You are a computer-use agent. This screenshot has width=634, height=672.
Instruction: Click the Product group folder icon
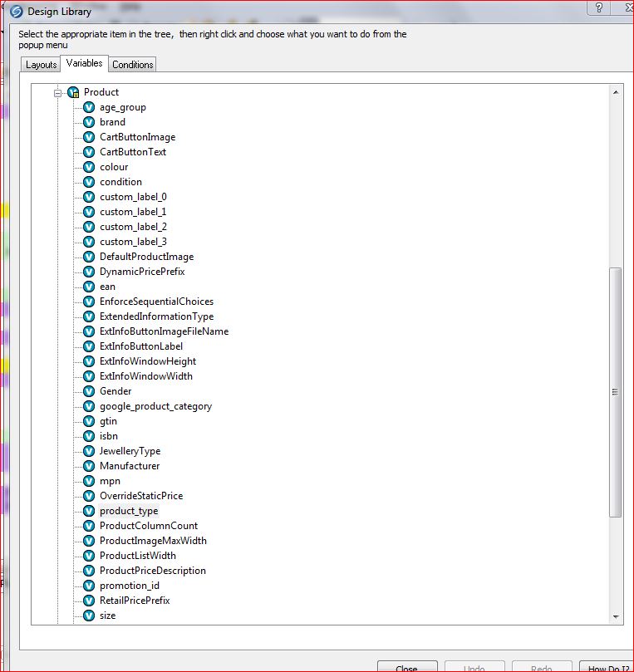coord(73,92)
